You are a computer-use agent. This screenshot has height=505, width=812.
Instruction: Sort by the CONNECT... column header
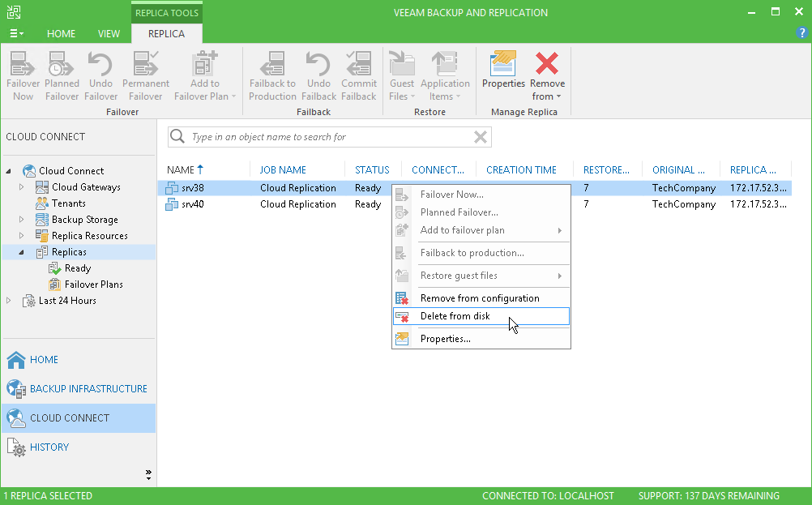tap(438, 170)
